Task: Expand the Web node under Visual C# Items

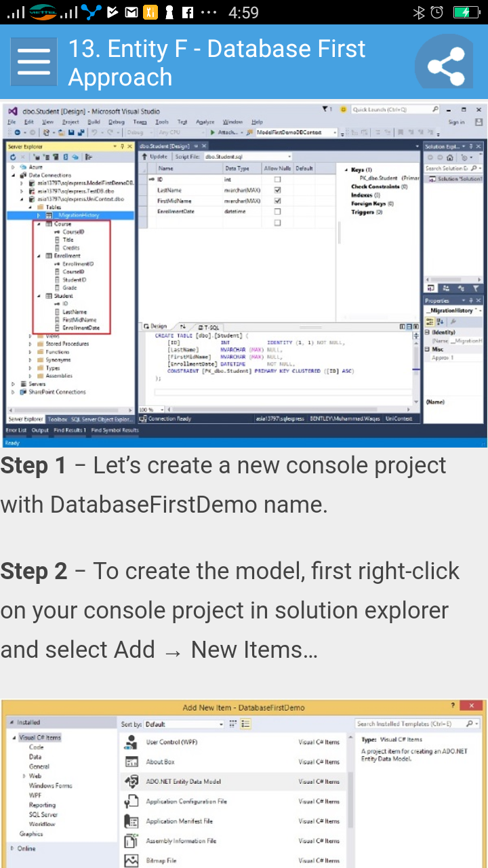Action: [24, 776]
